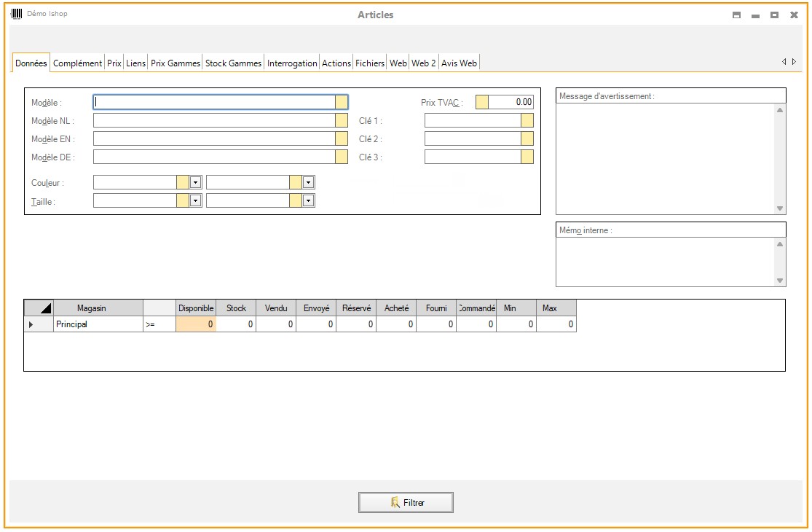
Task: Click yellow square beside Modèle field
Action: click(342, 102)
